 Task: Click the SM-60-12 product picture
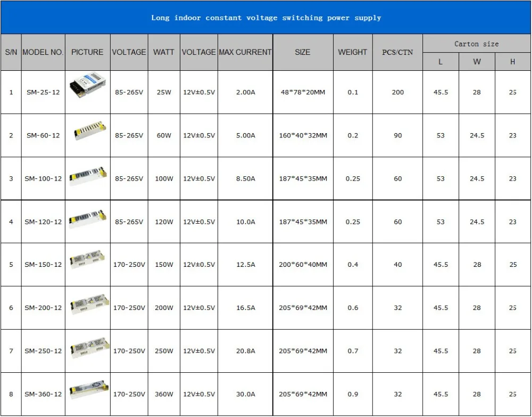point(90,130)
